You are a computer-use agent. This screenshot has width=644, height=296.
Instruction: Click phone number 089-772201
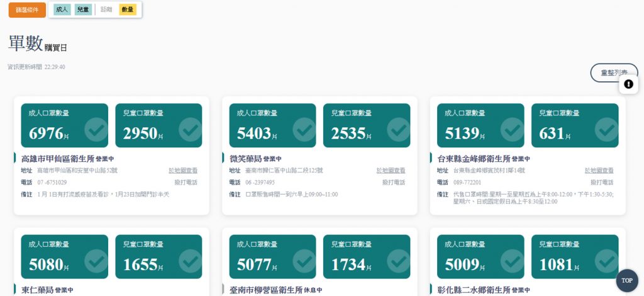[x=467, y=183]
